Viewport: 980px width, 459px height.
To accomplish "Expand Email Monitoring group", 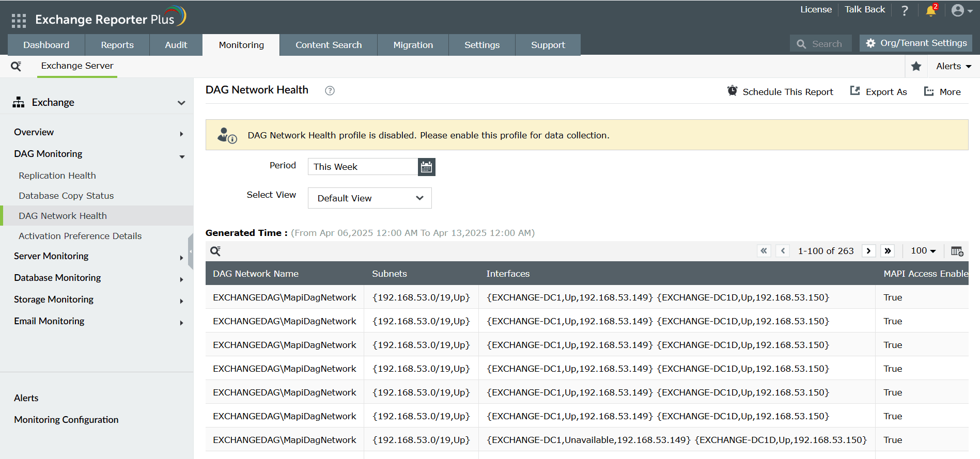I will pyautogui.click(x=181, y=323).
